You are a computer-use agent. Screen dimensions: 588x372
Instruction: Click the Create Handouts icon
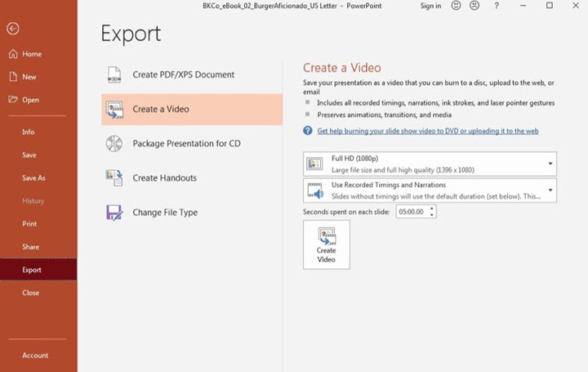(114, 177)
